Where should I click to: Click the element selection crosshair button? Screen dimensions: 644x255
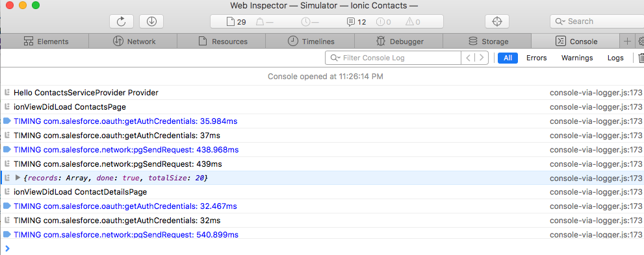pos(497,21)
